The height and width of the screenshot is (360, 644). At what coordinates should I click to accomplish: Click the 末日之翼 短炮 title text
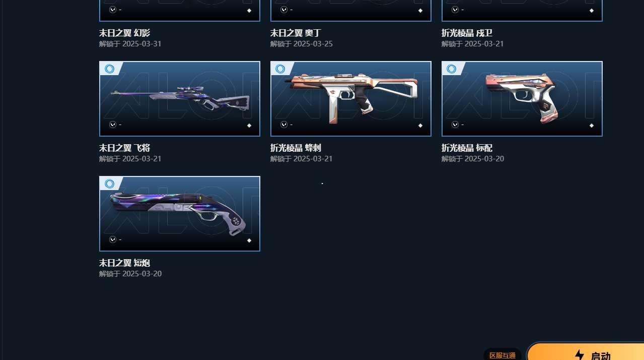tap(124, 263)
